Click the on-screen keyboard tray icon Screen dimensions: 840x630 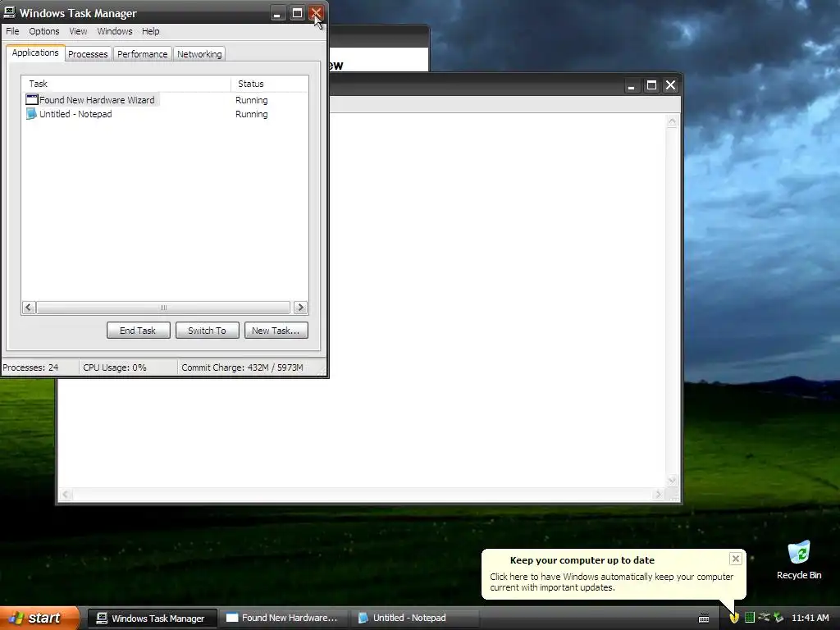pos(704,619)
